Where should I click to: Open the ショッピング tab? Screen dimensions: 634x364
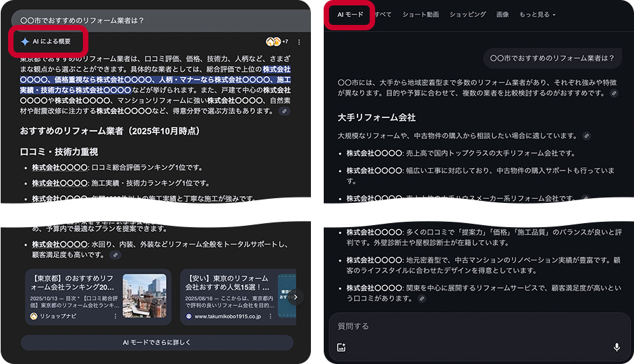coord(467,14)
